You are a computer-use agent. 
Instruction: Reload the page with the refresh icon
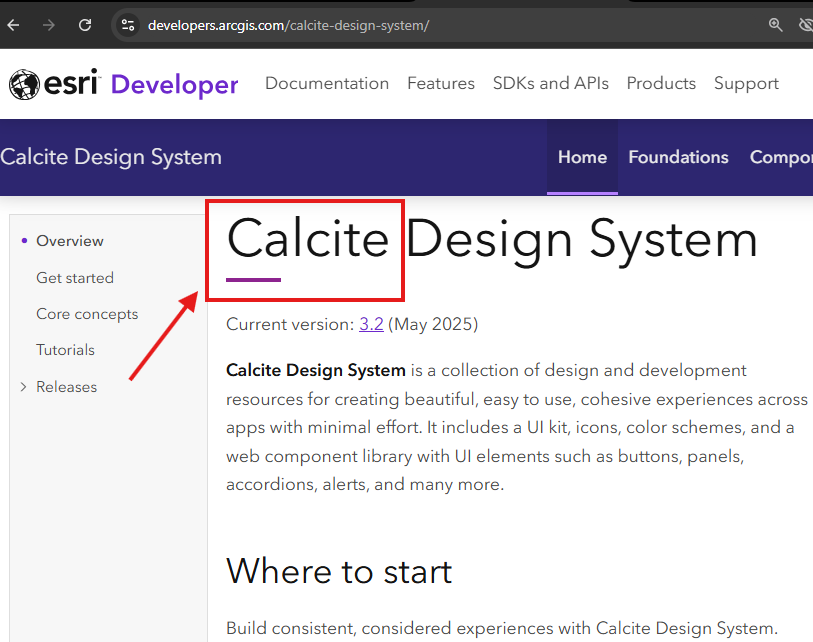[x=85, y=25]
